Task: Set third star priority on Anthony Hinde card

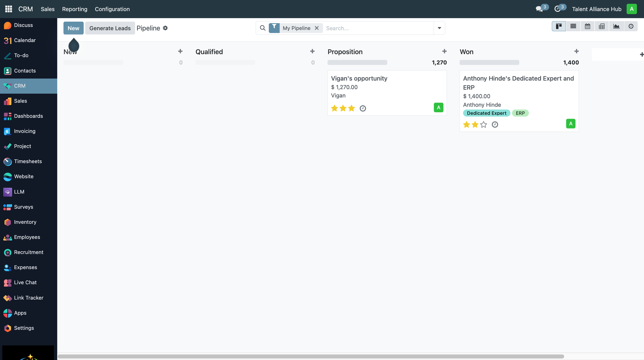Action: (483, 125)
